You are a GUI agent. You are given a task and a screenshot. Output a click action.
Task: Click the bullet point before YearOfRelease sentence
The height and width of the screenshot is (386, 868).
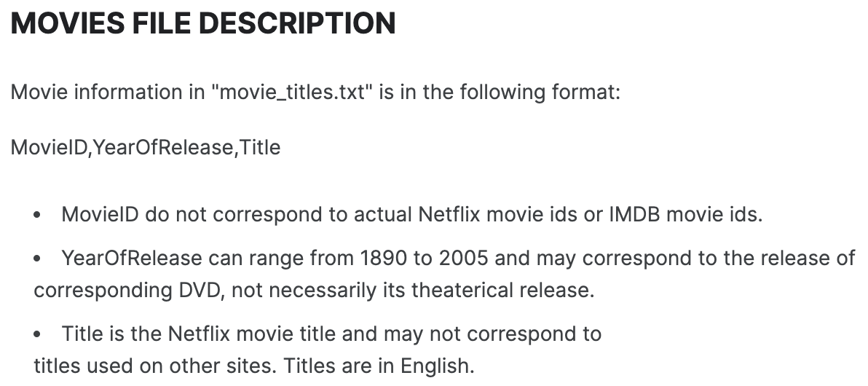pyautogui.click(x=37, y=259)
